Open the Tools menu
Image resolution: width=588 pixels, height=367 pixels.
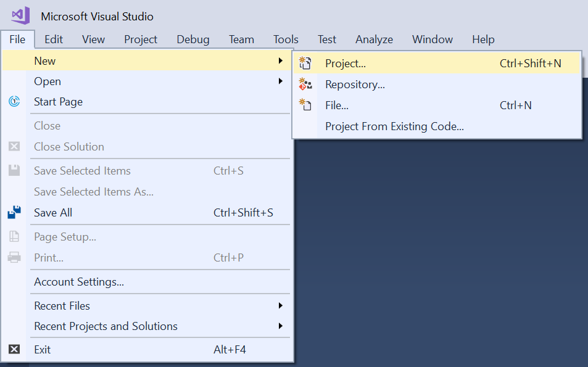pos(286,39)
